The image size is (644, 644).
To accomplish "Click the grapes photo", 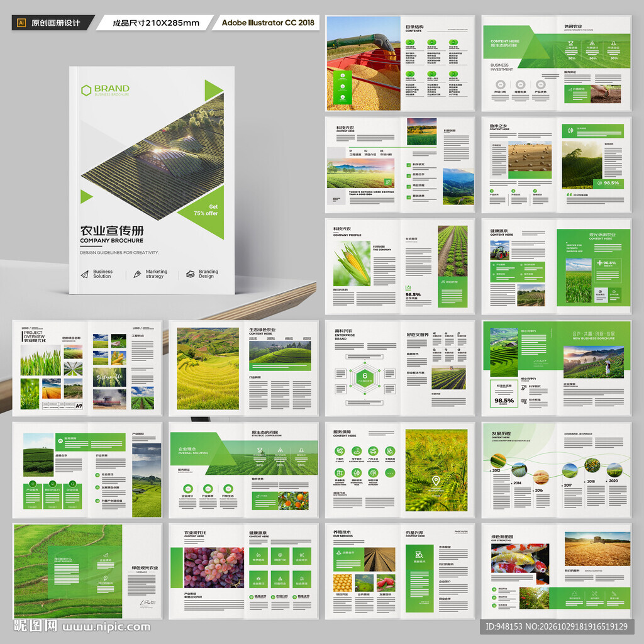I will click(214, 567).
